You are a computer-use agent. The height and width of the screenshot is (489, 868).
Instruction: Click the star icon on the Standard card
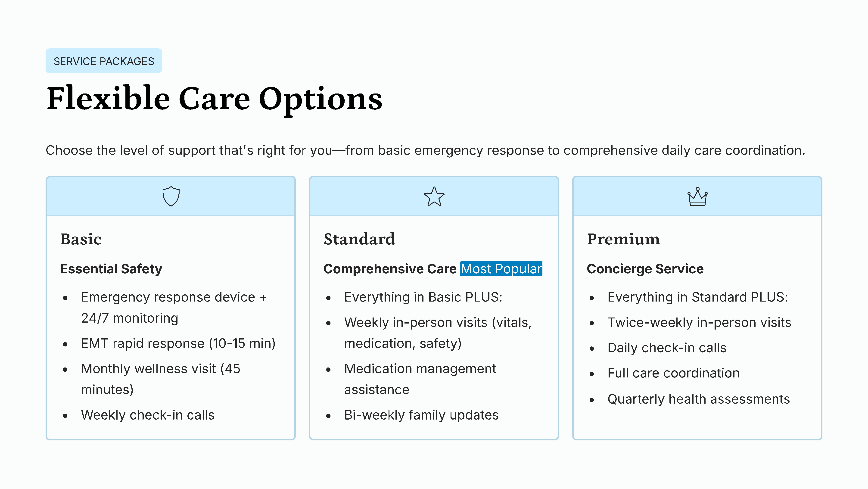[x=434, y=196]
